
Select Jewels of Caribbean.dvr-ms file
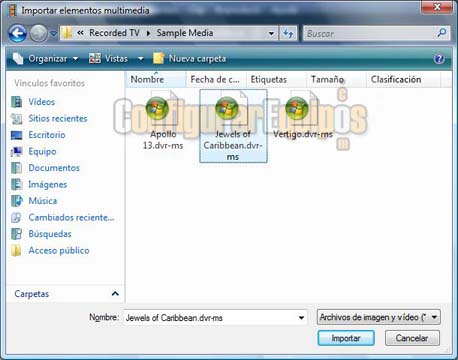pos(233,126)
